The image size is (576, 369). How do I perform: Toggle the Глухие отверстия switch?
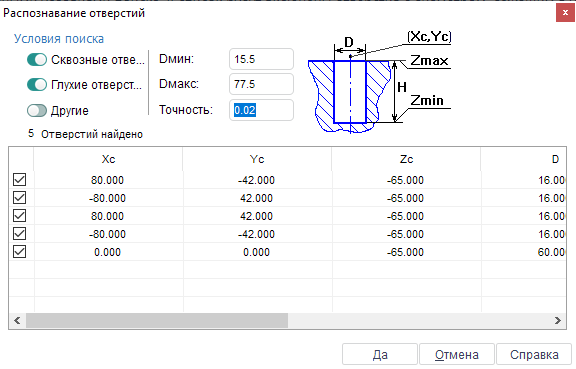coord(37,85)
